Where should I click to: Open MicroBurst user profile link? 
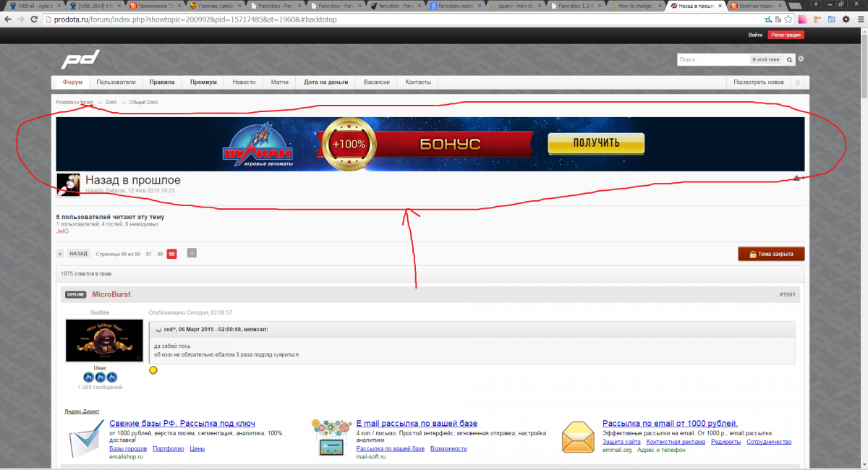[111, 294]
